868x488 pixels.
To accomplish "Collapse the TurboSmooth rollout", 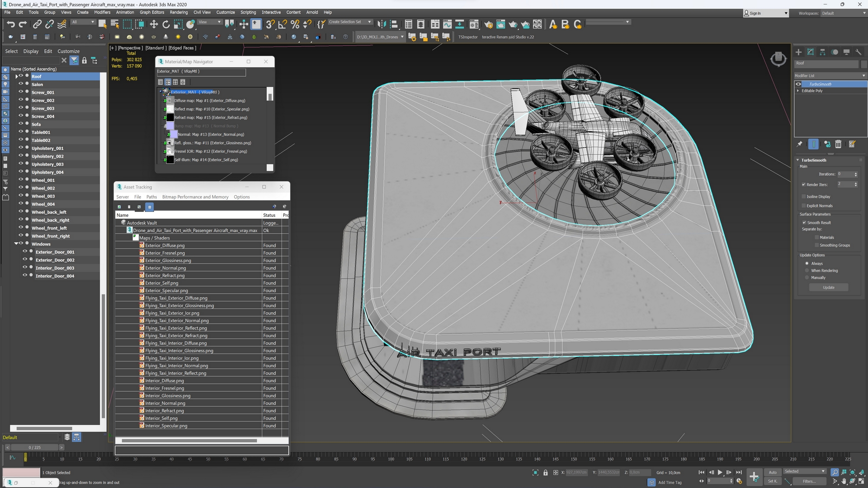I will coord(797,160).
